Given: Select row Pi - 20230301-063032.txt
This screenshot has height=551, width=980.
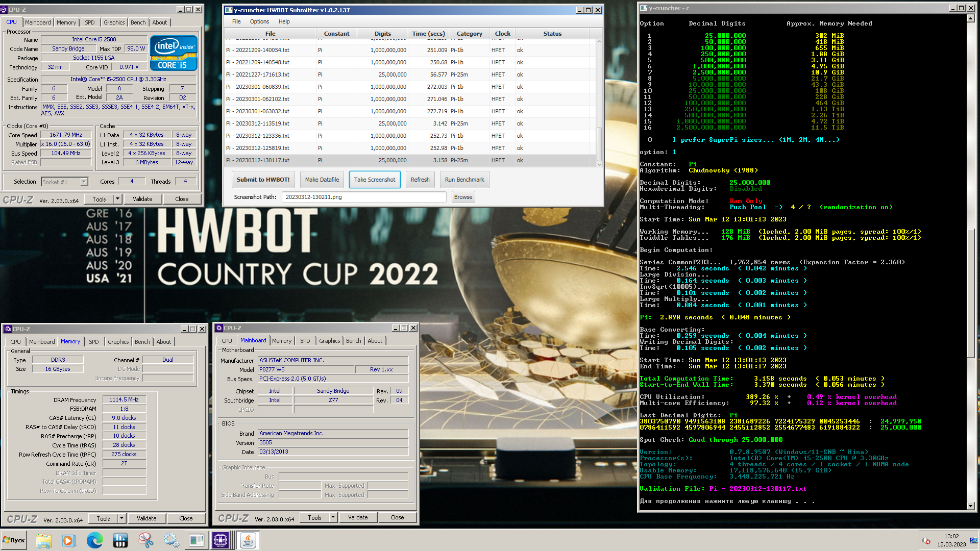Looking at the screenshot, I should pyautogui.click(x=410, y=111).
